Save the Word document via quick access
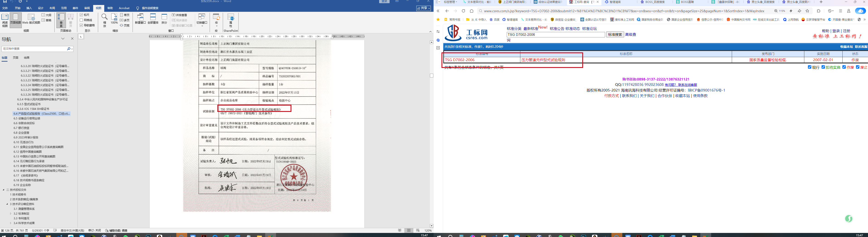Screen dimensions: 868x237 [x=5, y=2]
